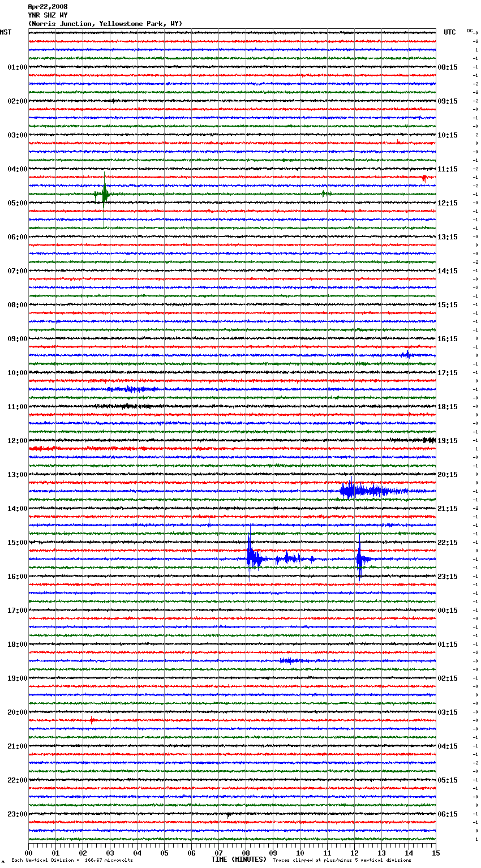Click the 22:15 UTC time label

click(x=448, y=543)
